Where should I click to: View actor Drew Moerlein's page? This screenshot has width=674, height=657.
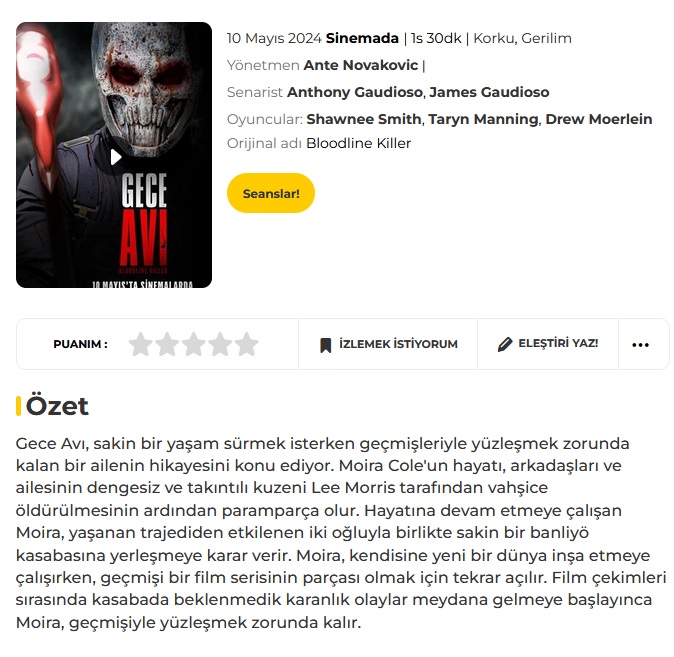coord(599,119)
